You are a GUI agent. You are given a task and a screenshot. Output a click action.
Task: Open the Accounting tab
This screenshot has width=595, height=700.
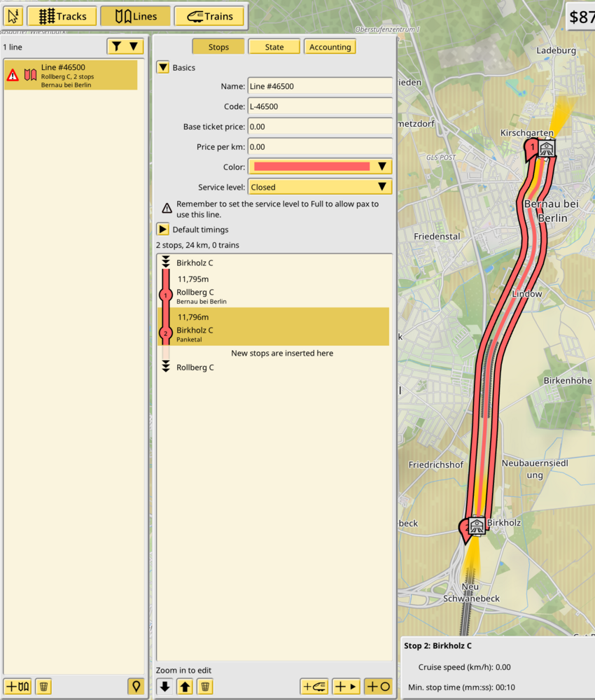click(x=330, y=47)
